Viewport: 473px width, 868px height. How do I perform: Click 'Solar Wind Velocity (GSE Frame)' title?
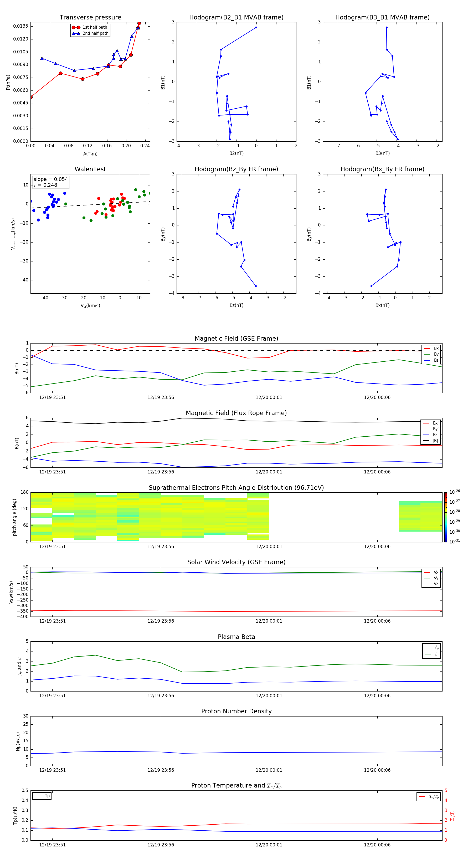(x=236, y=562)
